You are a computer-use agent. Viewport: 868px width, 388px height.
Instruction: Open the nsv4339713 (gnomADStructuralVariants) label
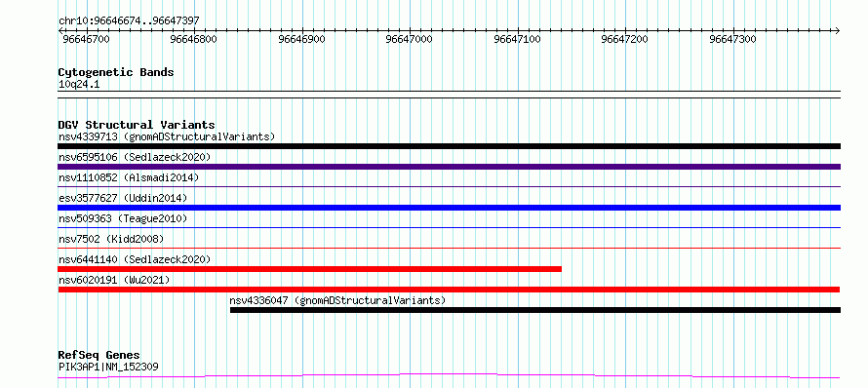(167, 136)
